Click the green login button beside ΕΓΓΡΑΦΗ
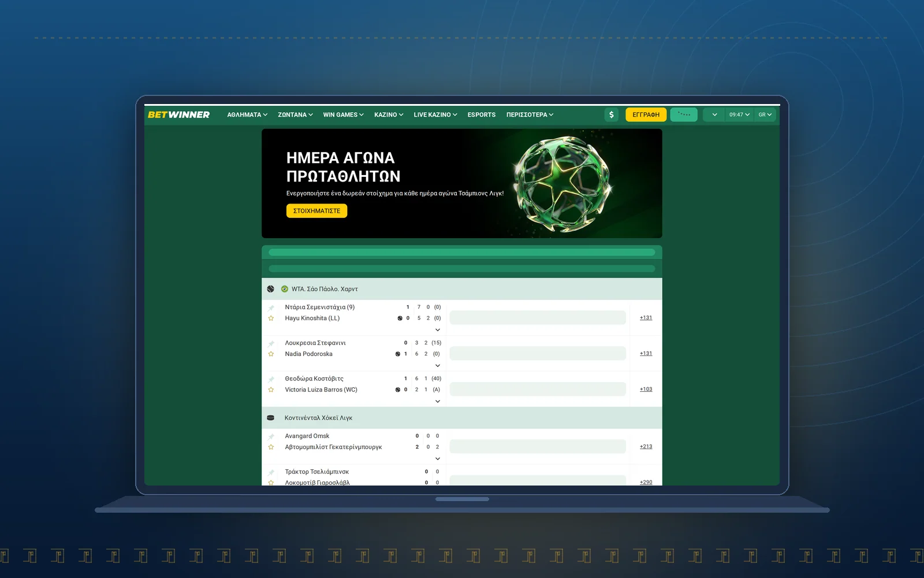This screenshot has width=924, height=578. [684, 114]
